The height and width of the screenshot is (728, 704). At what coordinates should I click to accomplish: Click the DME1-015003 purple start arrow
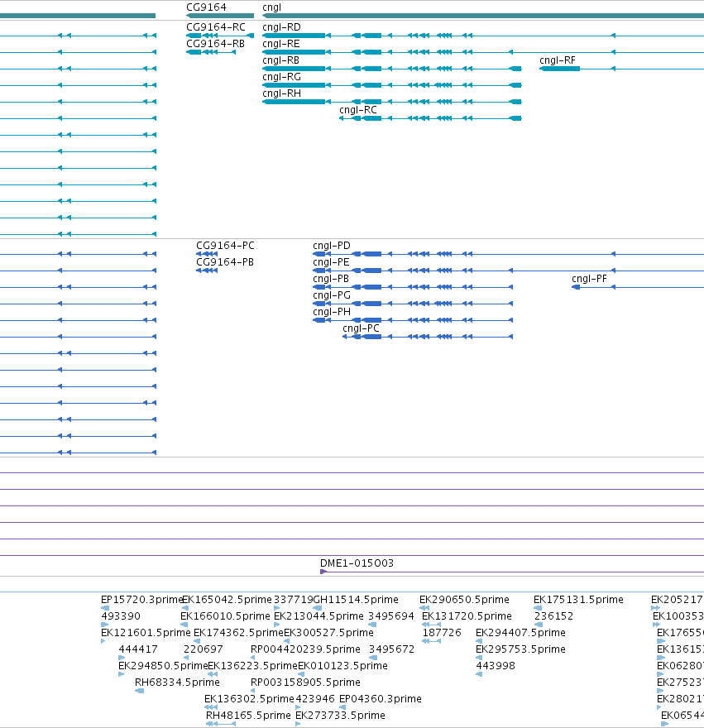[x=323, y=572]
